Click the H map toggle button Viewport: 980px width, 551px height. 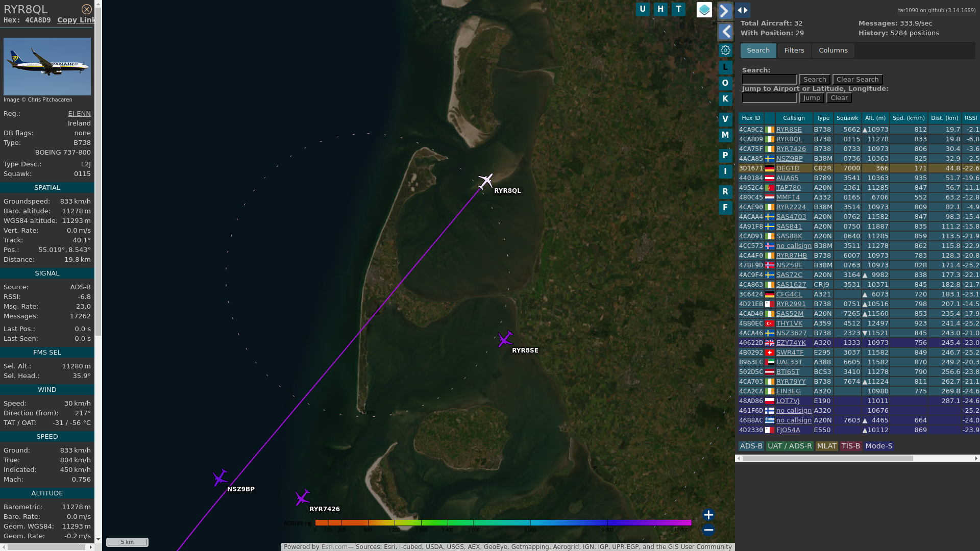tap(660, 9)
